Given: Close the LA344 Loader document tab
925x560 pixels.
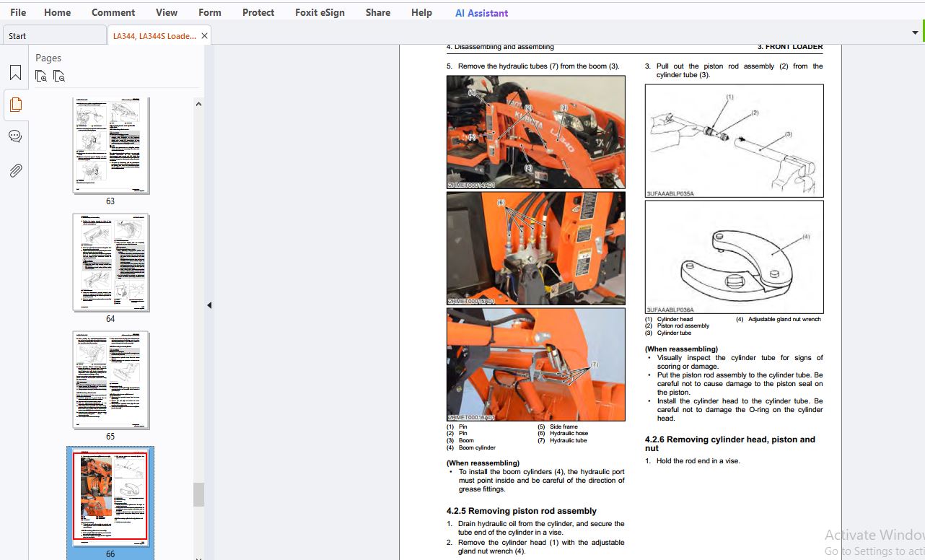Looking at the screenshot, I should click(204, 35).
